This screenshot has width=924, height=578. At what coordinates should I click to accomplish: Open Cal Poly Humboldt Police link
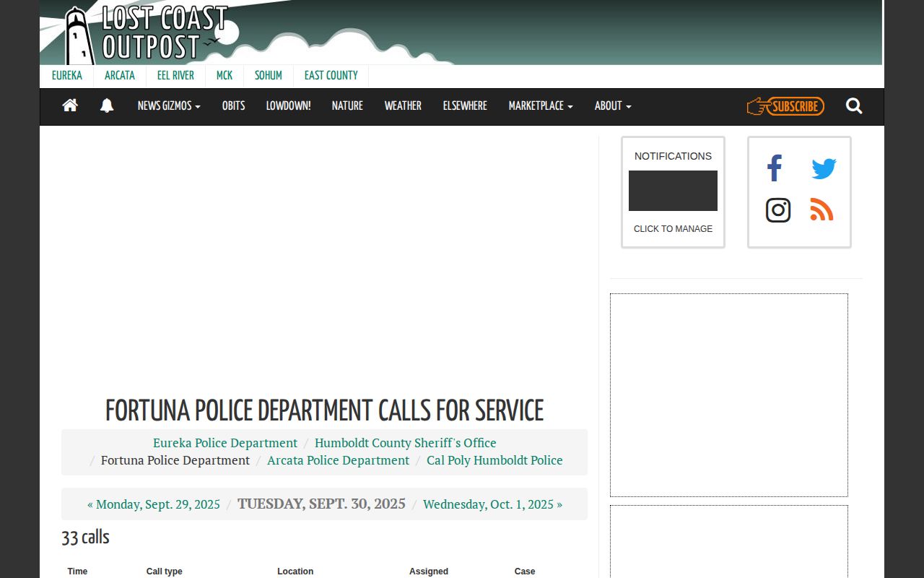coord(494,460)
